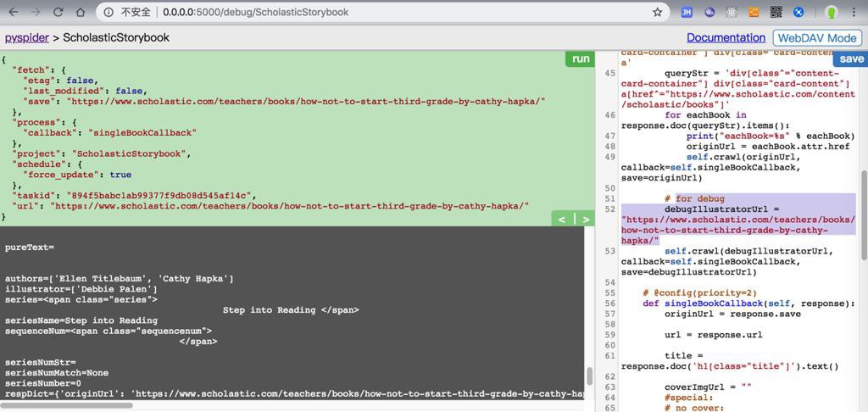868x412 pixels.
Task: Click the authors=['Ellen Titlebaum', 'Cathy Hapka'] output line
Action: coord(119,279)
